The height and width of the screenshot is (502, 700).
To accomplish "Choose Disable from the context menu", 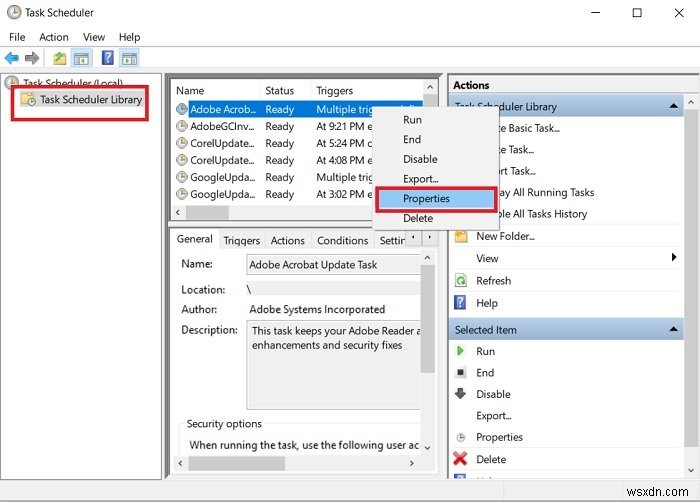I will point(436,159).
